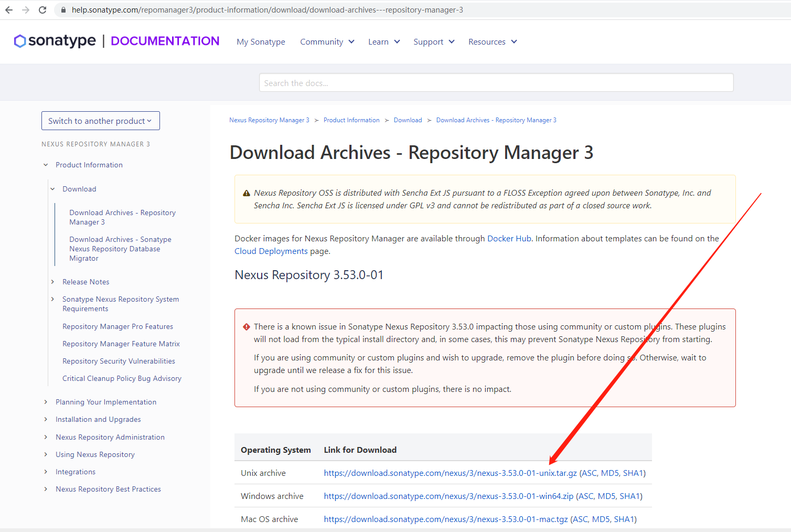This screenshot has width=791, height=532.
Task: Open the Docker Hub link
Action: click(509, 239)
